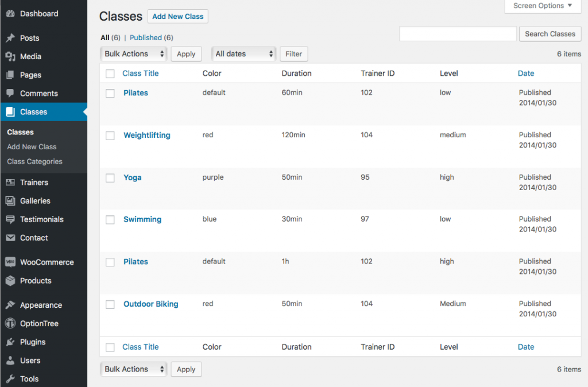Click the Comments speech bubble icon
The image size is (588, 387).
[x=12, y=93]
